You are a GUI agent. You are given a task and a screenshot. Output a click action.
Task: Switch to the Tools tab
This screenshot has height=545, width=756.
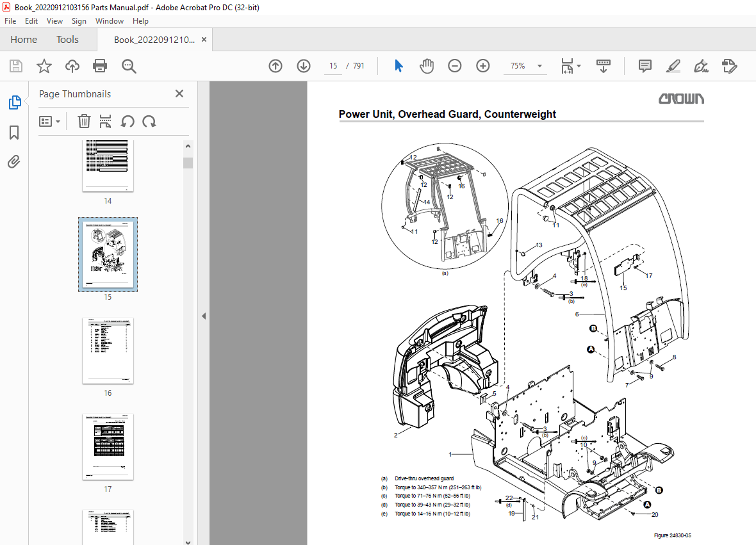coord(67,40)
